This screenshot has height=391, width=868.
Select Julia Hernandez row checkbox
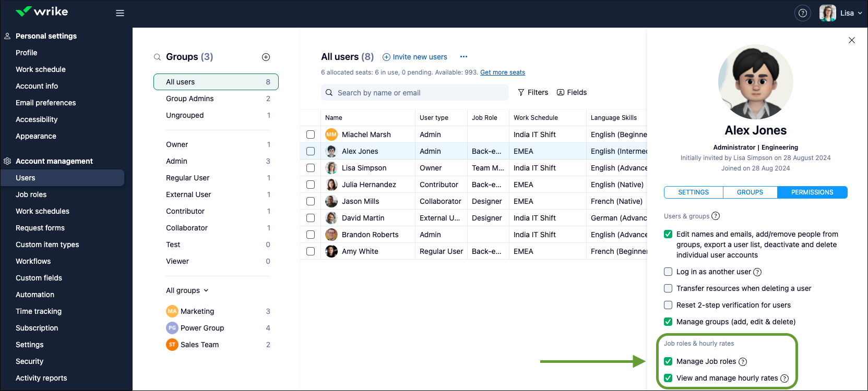point(311,185)
